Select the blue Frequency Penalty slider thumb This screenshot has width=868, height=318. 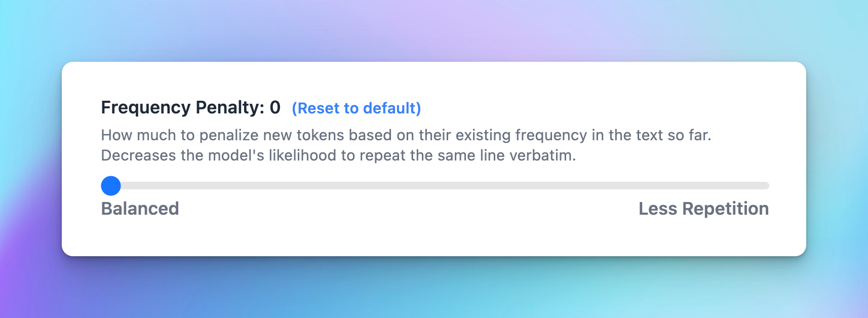pos(110,186)
